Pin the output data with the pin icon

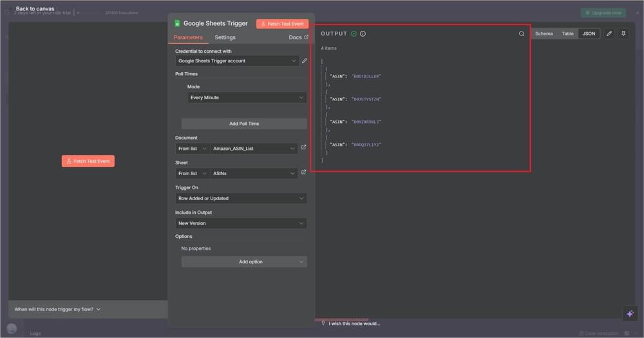click(x=623, y=33)
